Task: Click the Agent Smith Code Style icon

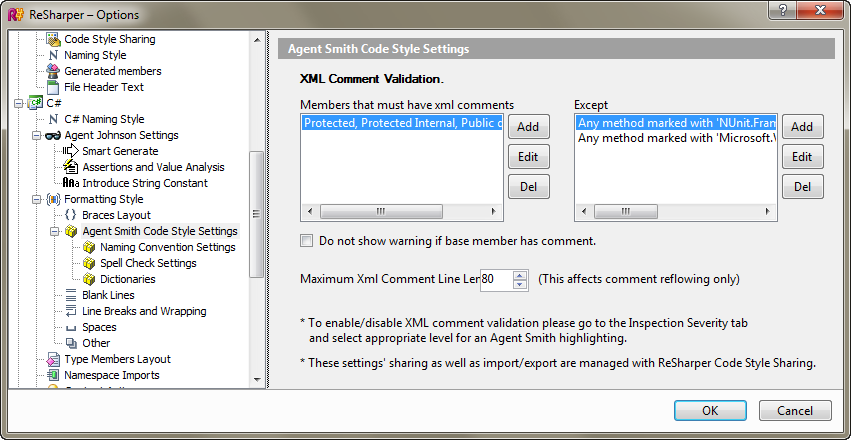Action: [71, 231]
